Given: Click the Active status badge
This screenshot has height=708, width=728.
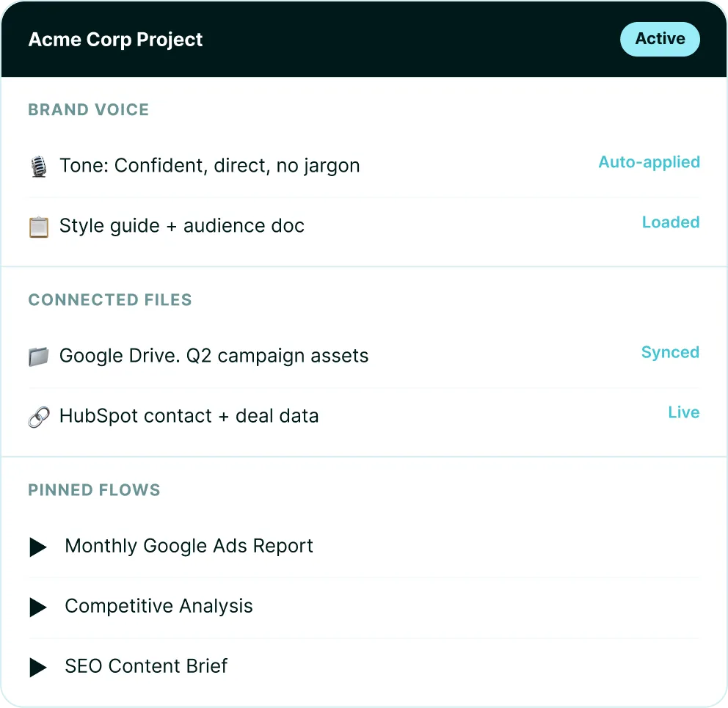Looking at the screenshot, I should click(x=660, y=39).
